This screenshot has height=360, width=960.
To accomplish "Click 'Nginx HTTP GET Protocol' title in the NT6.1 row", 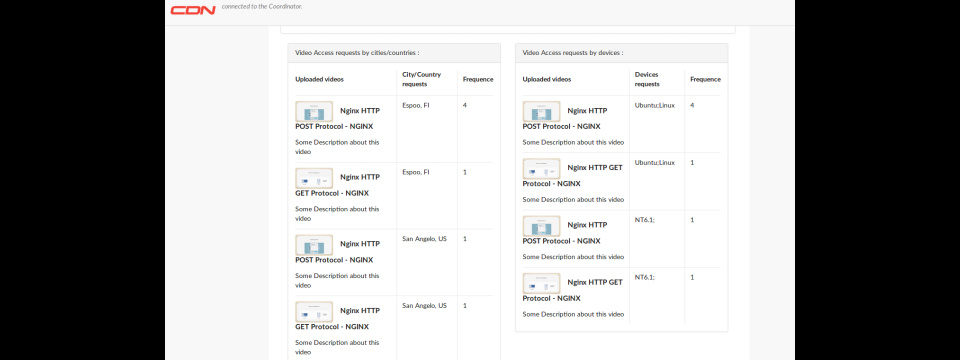I will 572,290.
